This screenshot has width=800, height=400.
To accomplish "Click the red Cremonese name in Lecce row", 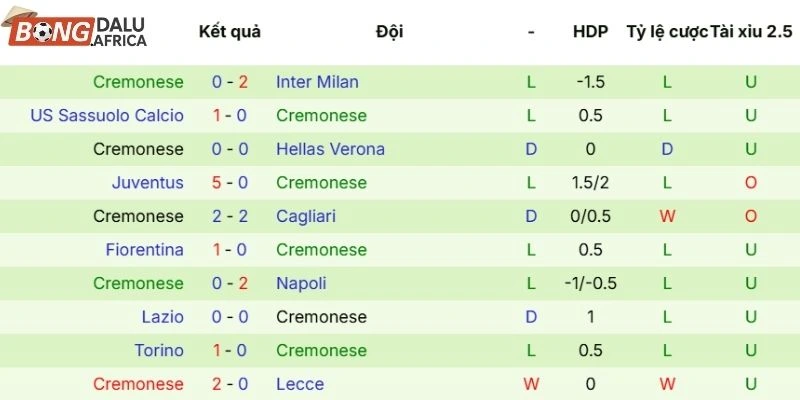I will click(138, 384).
